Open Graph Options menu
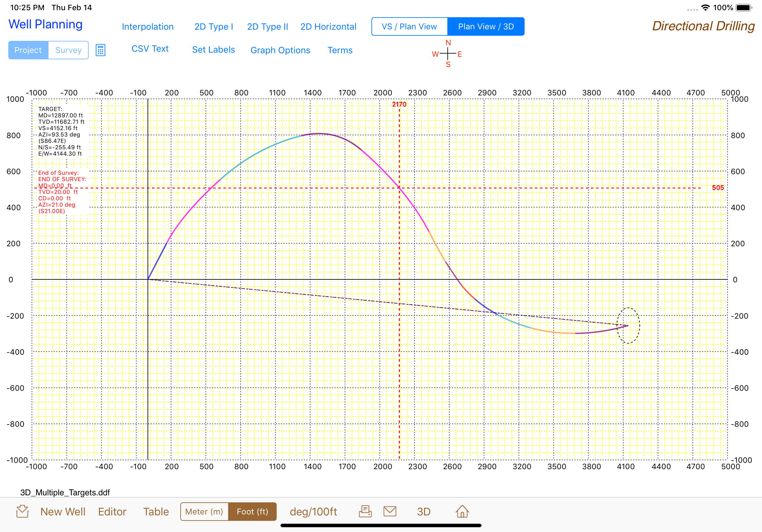 point(280,50)
